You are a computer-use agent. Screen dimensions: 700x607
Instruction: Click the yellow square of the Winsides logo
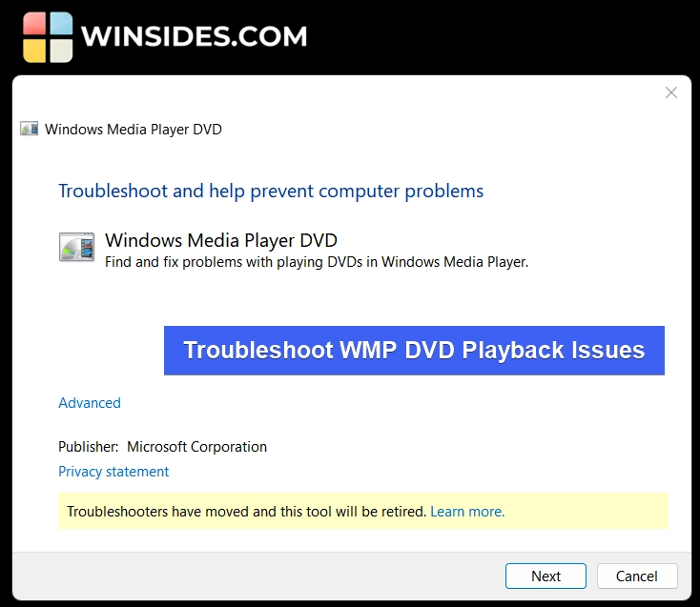pos(34,51)
